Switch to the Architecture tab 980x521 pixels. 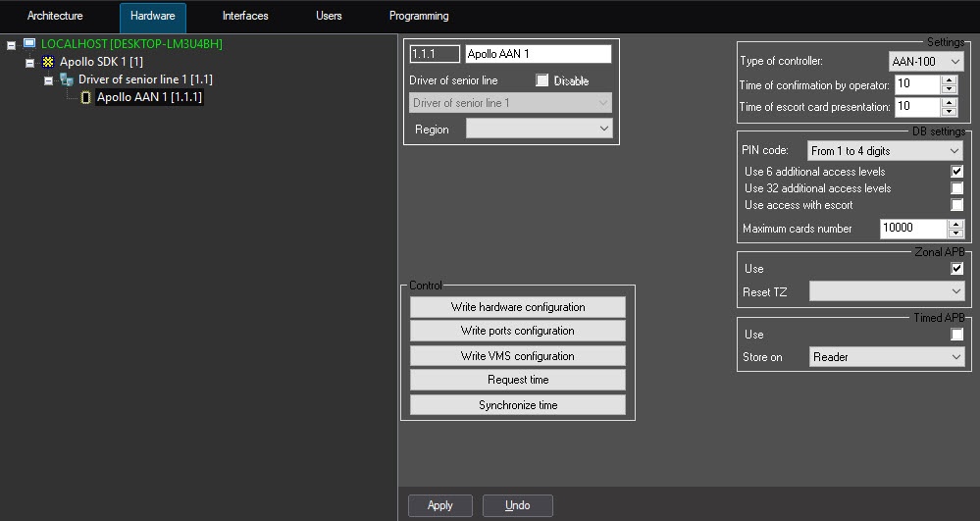[55, 17]
